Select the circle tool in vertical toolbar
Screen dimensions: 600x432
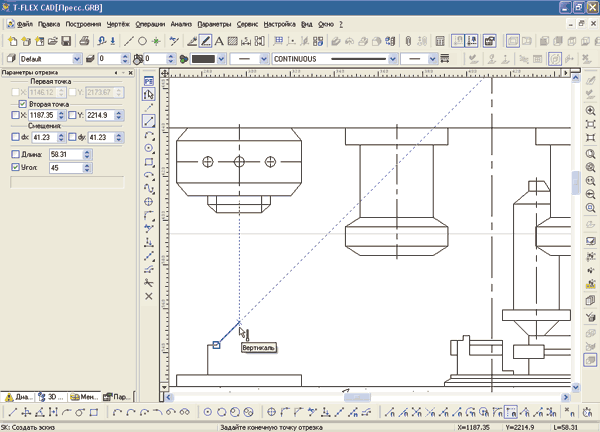click(149, 148)
